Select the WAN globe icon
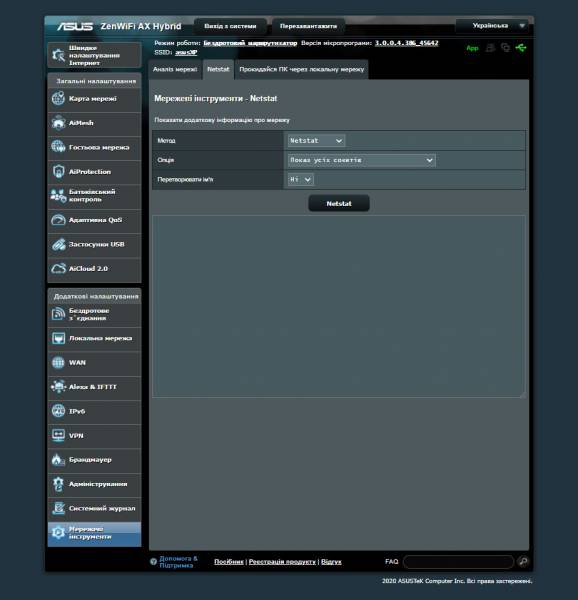Screen dimensions: 578x600 [58, 362]
